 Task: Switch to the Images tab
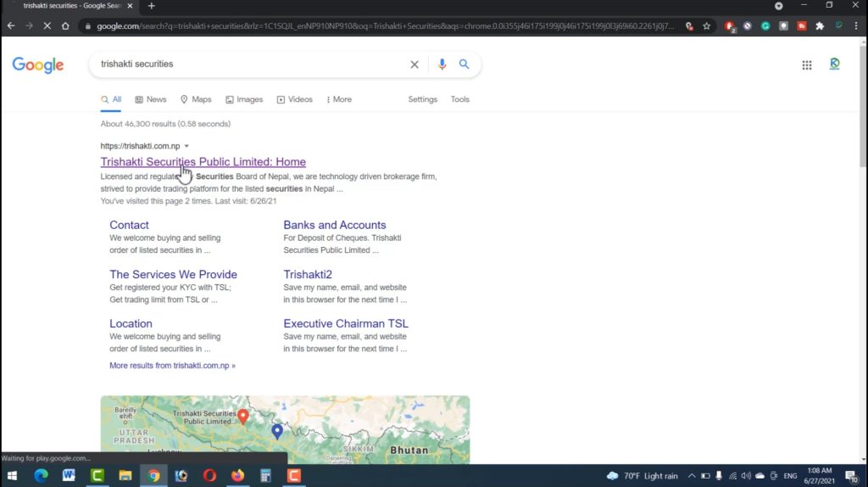[244, 99]
